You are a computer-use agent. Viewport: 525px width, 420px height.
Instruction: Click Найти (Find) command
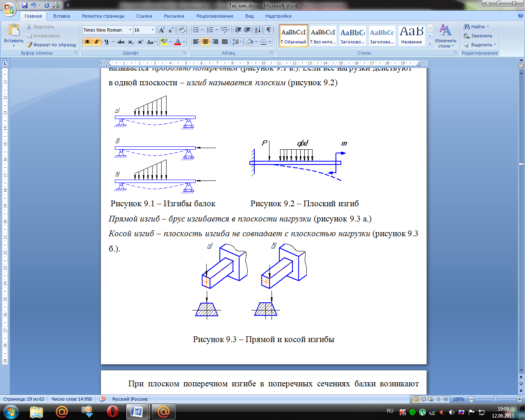(x=476, y=27)
